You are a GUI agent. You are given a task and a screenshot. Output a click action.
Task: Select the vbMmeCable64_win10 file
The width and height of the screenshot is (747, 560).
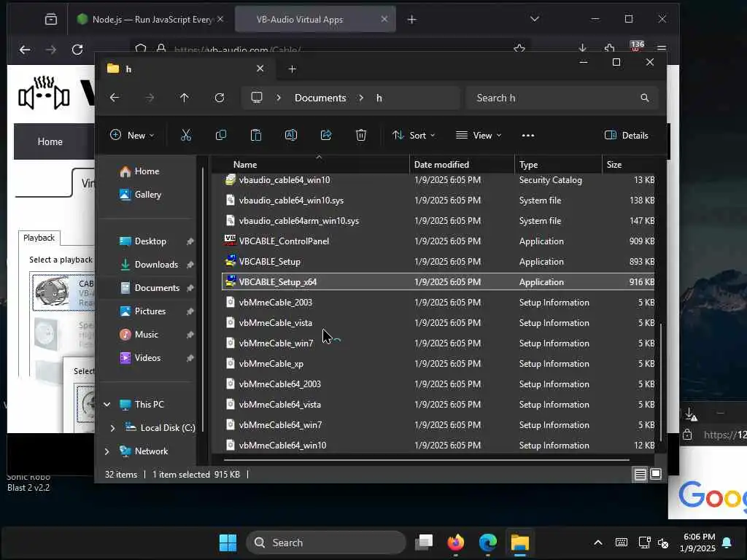point(438,446)
